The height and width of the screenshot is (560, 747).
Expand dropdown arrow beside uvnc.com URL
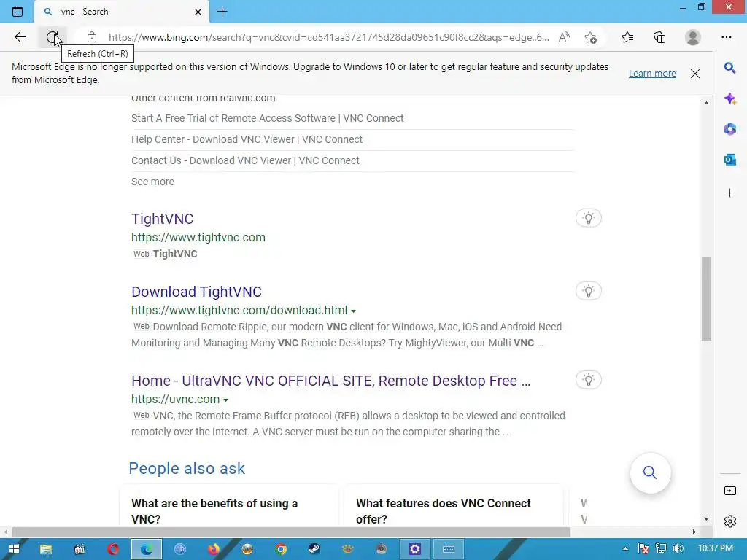(x=226, y=400)
